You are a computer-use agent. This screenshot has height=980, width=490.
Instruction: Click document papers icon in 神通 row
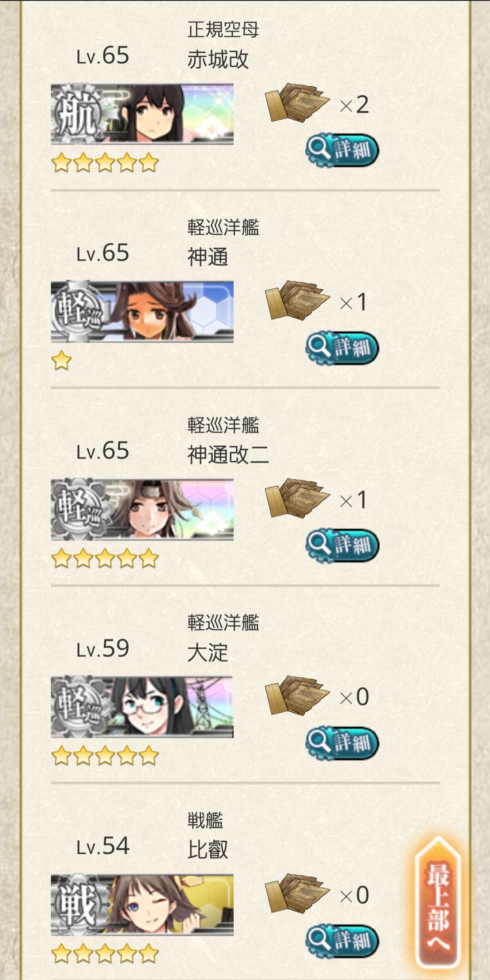[297, 300]
